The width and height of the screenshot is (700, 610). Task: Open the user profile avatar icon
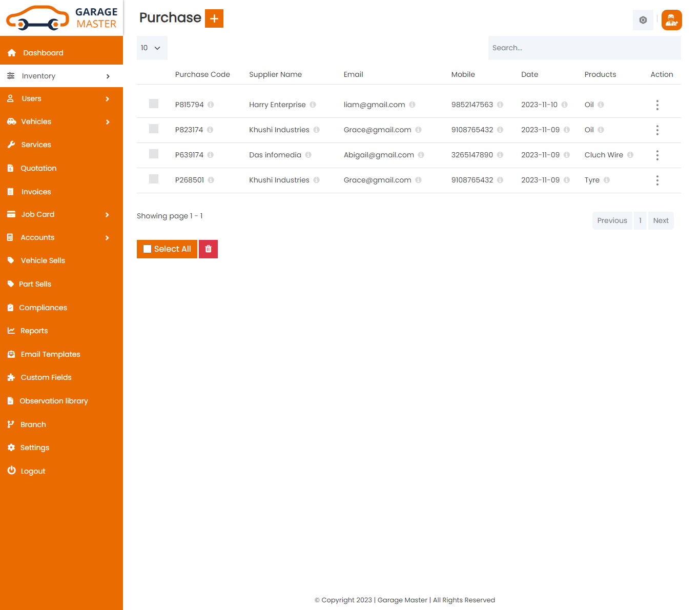pyautogui.click(x=671, y=20)
